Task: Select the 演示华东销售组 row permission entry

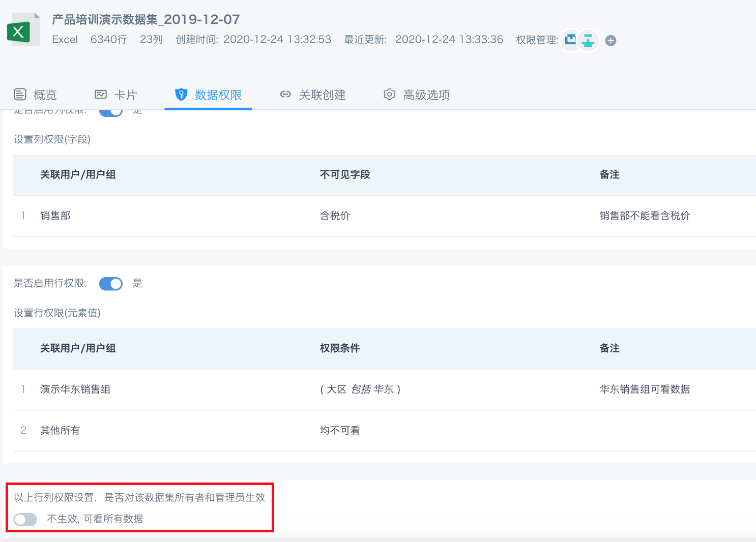Action: coord(75,389)
